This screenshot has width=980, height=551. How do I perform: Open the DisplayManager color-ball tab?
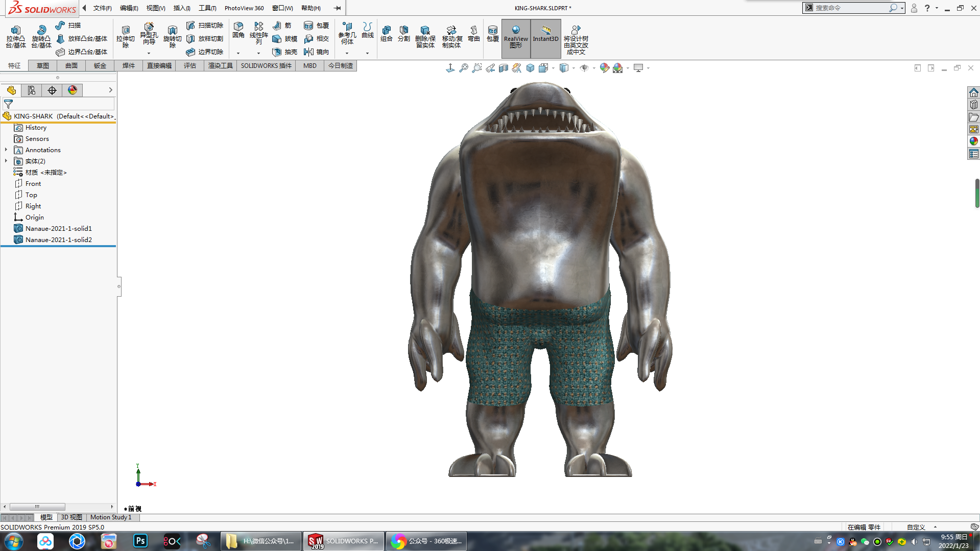point(73,90)
